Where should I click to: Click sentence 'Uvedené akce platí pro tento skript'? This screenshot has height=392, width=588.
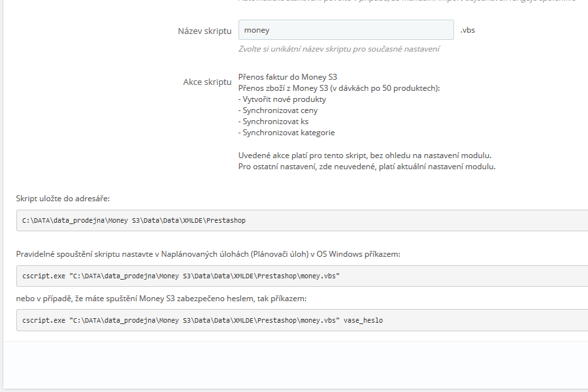tap(365, 155)
